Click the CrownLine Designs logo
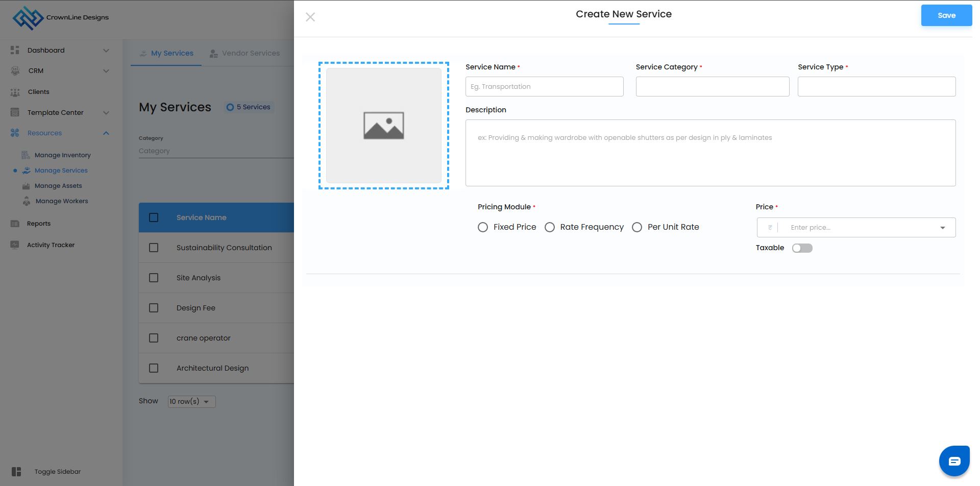 (28, 18)
